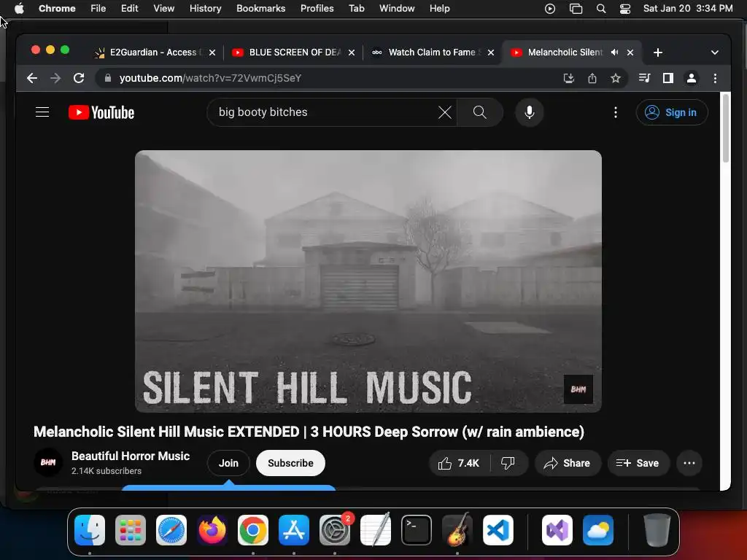Close the BLUE SCREEN OF DEATH tab
Screen dimensions: 747x560
pos(351,52)
